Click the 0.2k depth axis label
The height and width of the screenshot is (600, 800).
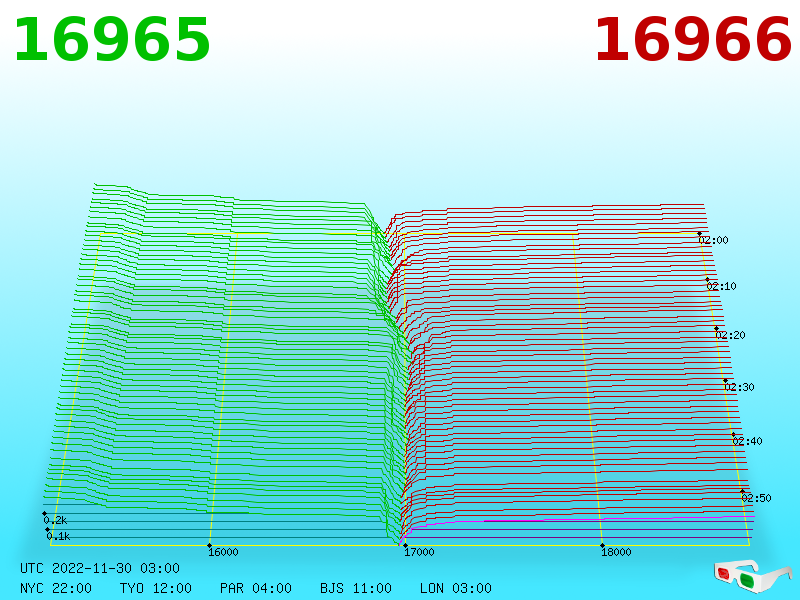(55, 520)
